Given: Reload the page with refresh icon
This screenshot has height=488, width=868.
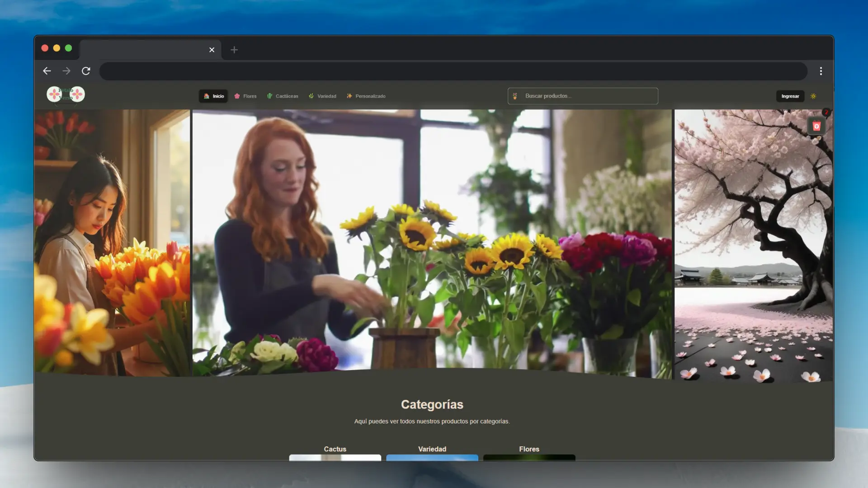Looking at the screenshot, I should (x=86, y=71).
